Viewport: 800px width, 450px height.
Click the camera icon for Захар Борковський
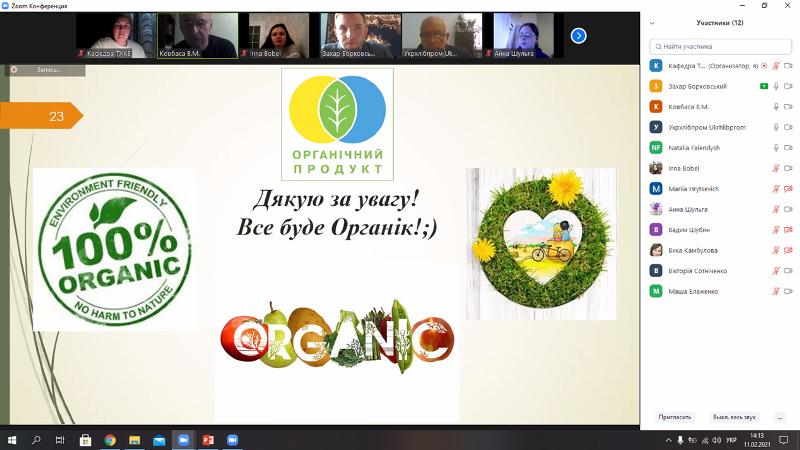(x=788, y=86)
